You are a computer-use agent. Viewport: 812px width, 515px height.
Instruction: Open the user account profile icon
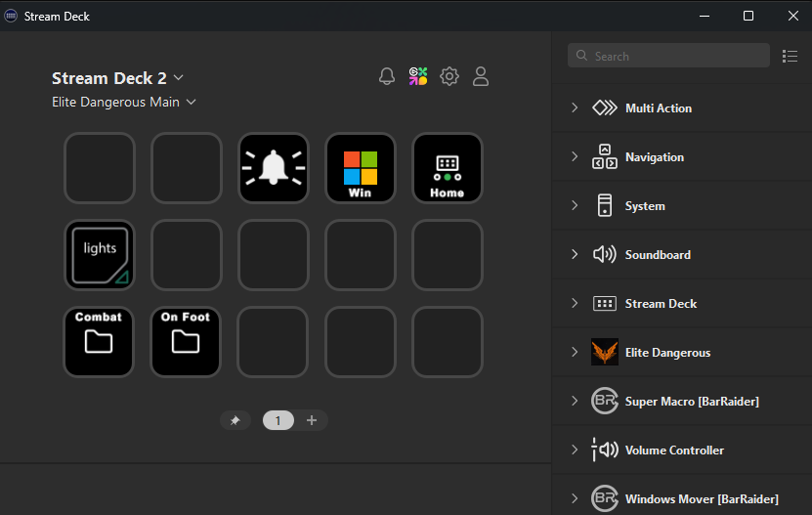coord(481,76)
